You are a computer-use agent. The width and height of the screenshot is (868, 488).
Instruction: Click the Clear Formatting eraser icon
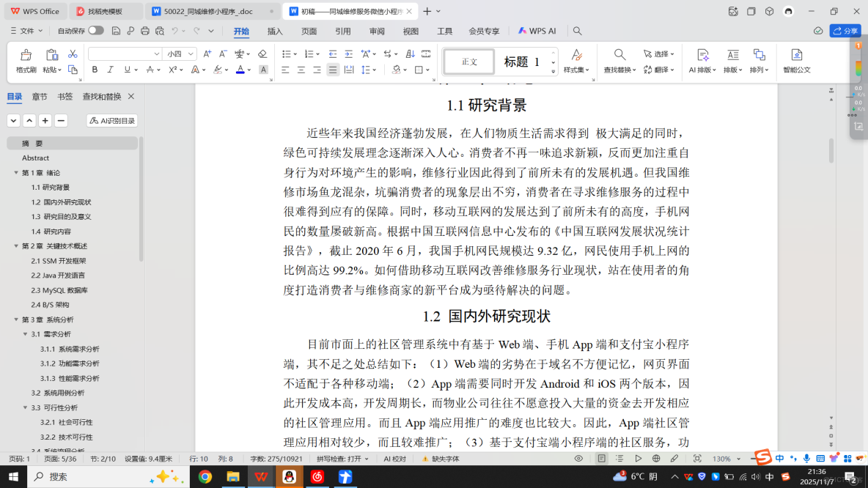(x=262, y=54)
